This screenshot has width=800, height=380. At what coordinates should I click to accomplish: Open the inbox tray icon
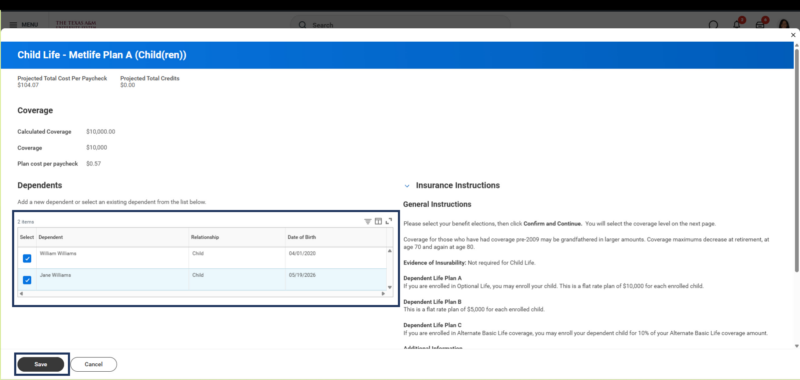coord(760,24)
